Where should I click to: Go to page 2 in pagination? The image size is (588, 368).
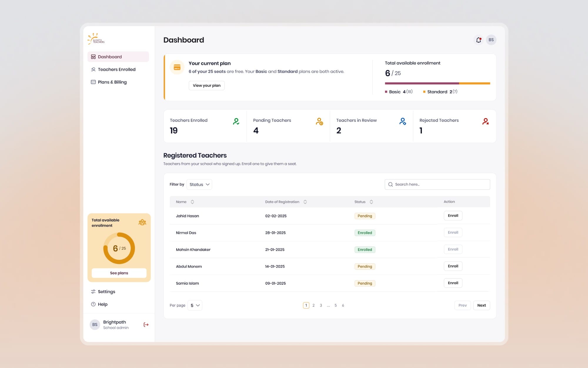pyautogui.click(x=313, y=305)
